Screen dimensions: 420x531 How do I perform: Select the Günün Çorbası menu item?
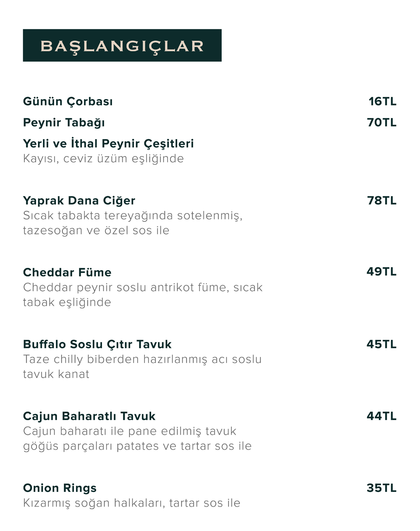pyautogui.click(x=68, y=101)
